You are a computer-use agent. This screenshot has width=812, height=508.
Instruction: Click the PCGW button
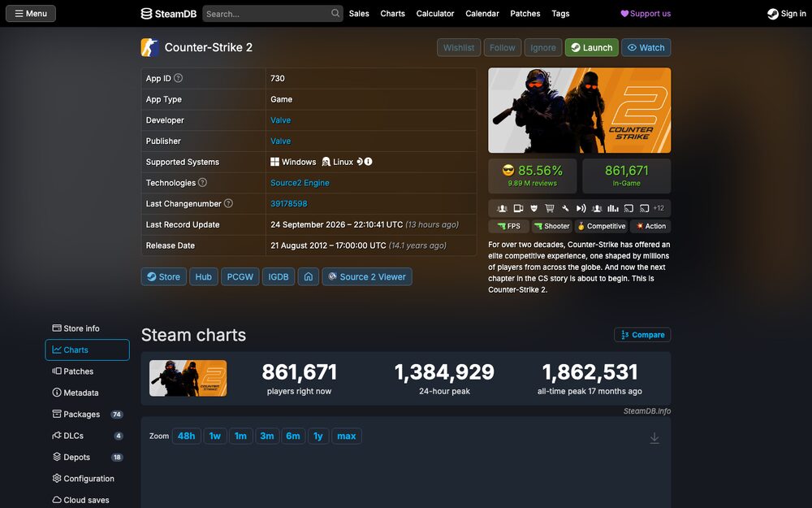click(x=240, y=277)
